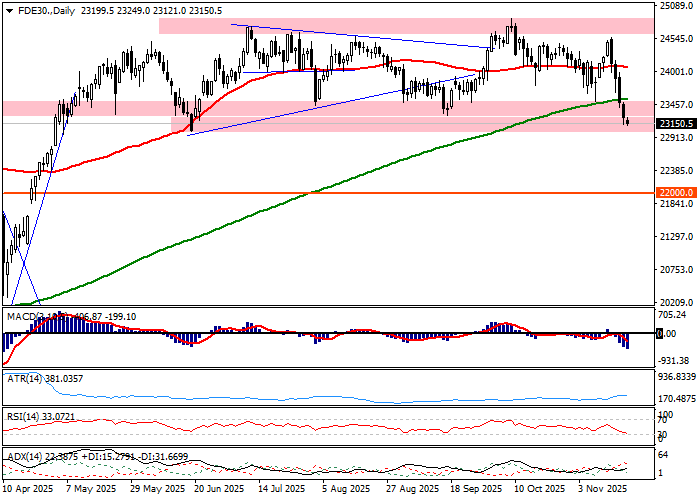The width and height of the screenshot is (700, 500).
Task: Click the 25089.0 price scale label
Action: click(x=677, y=6)
